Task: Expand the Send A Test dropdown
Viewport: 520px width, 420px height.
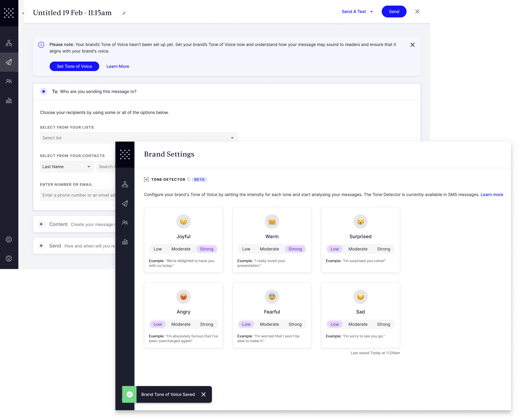Action: (371, 12)
